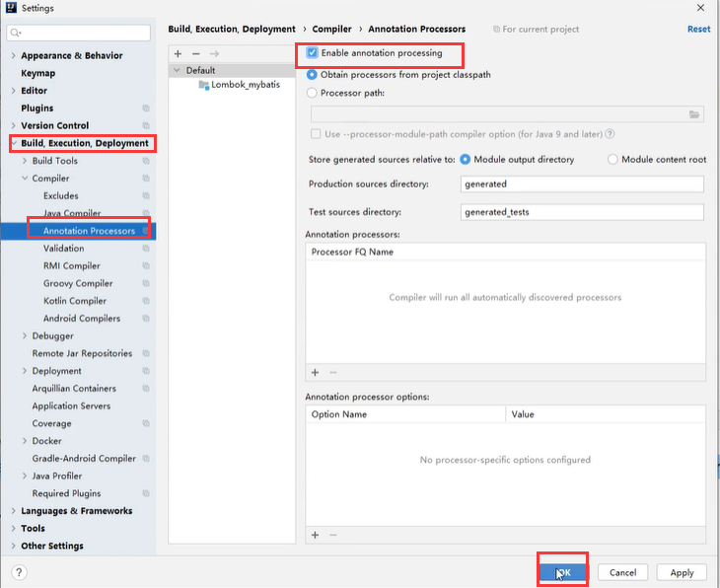Screen dimensions: 720x588
Task: Click the Apply button
Action: [682, 572]
